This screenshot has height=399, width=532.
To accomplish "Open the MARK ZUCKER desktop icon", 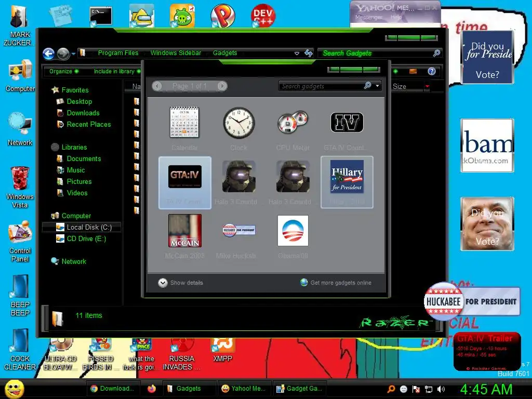I will tap(19, 25).
